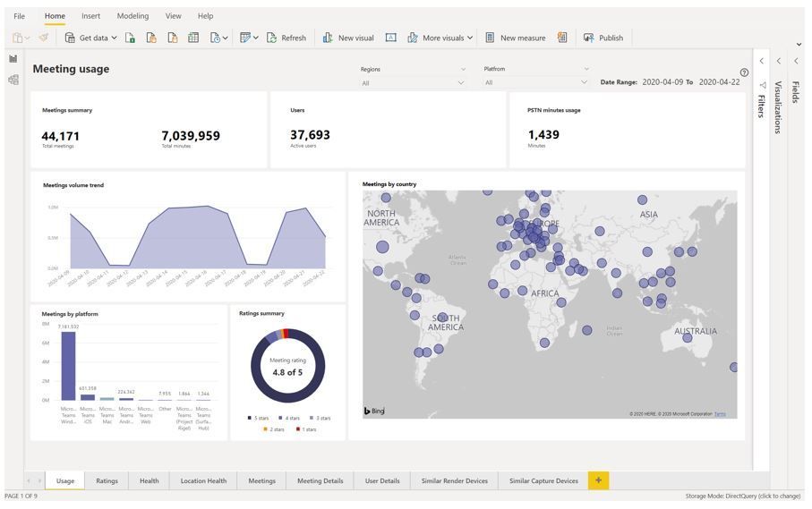Open the Modeling ribbon tab
Viewport: 812px width, 509px height.
pos(132,16)
